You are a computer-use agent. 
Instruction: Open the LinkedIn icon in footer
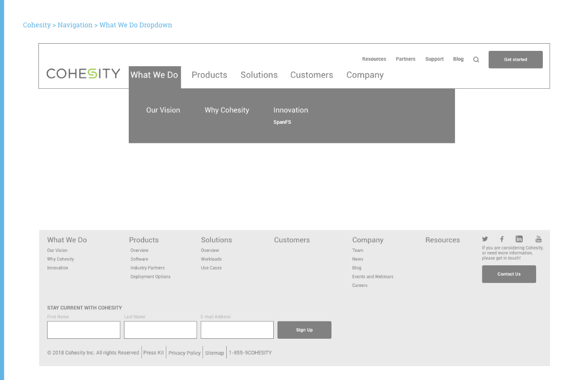tap(519, 239)
